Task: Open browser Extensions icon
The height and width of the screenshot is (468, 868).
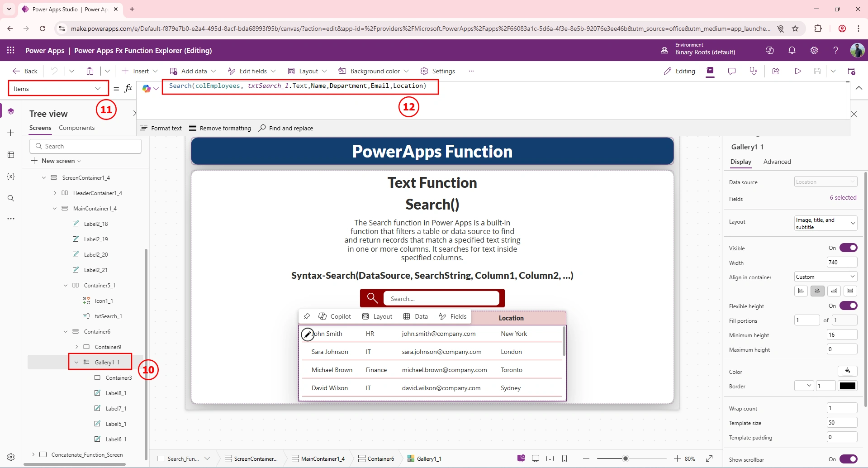Action: pyautogui.click(x=818, y=29)
